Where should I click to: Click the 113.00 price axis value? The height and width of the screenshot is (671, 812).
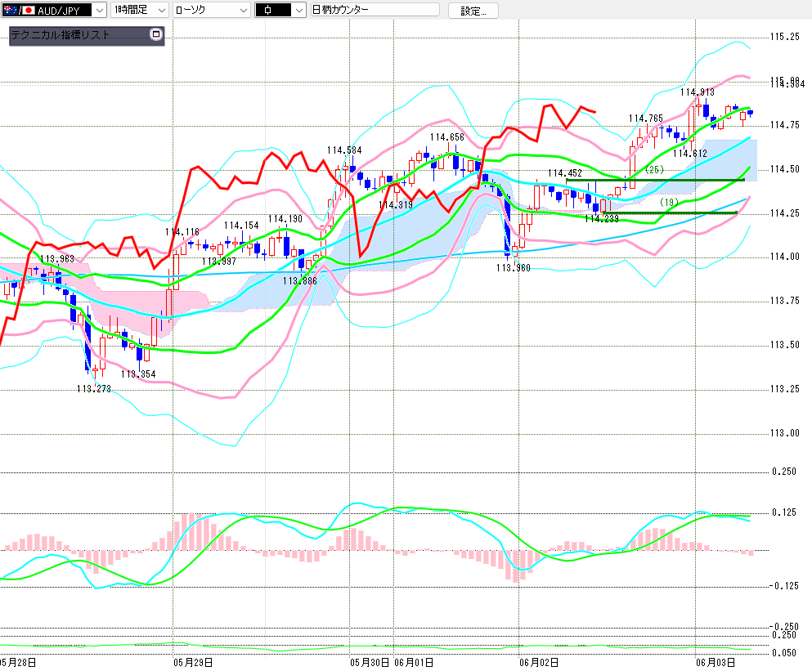pyautogui.click(x=784, y=433)
